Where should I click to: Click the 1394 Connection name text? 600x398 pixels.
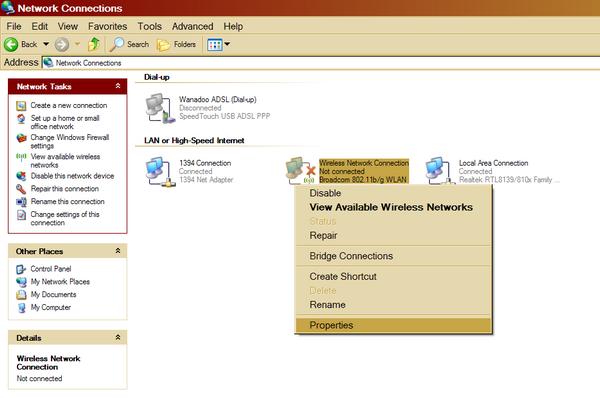click(x=205, y=163)
